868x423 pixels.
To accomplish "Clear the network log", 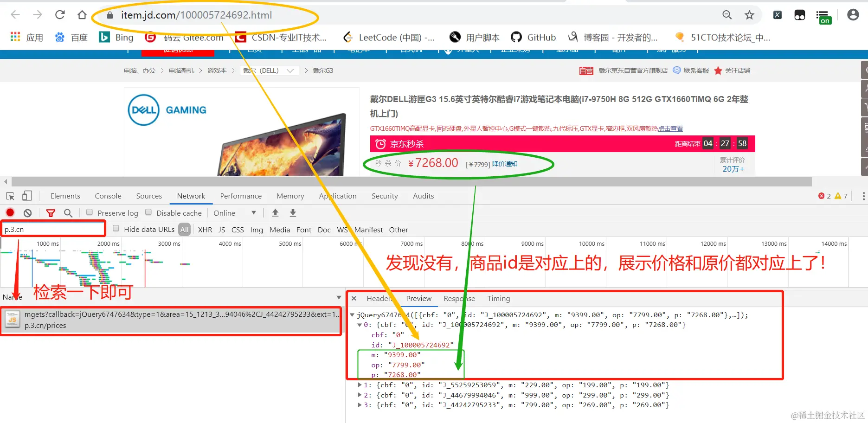I will click(x=28, y=213).
